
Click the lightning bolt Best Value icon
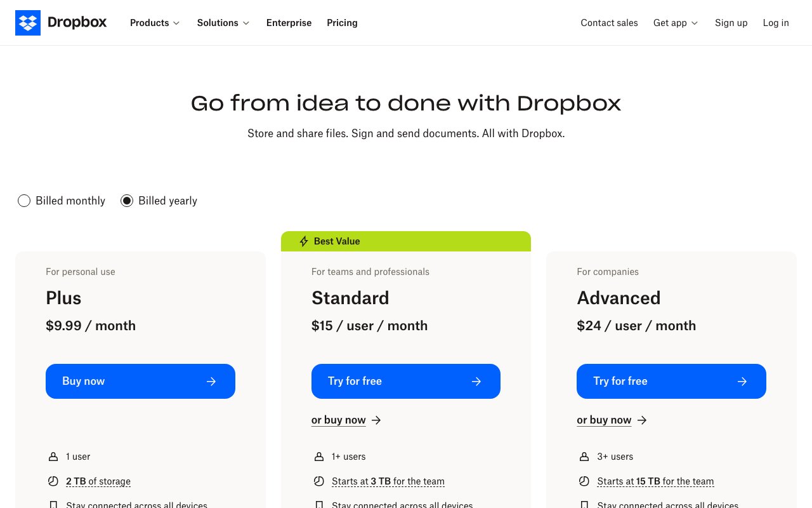click(x=304, y=241)
